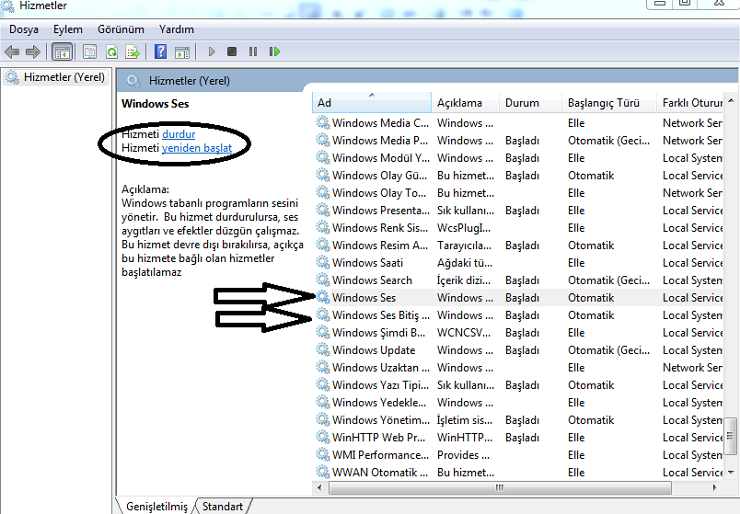The height and width of the screenshot is (514, 740).
Task: Switch to the Standart tab
Action: point(222,506)
